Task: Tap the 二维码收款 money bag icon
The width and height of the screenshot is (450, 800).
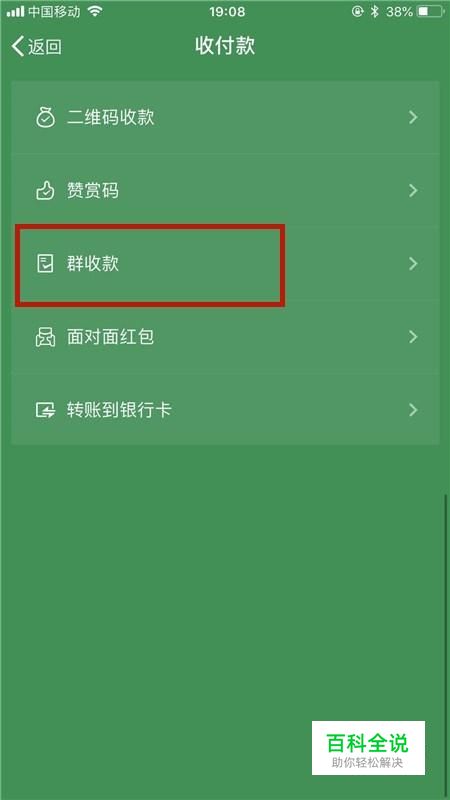Action: tap(45, 118)
